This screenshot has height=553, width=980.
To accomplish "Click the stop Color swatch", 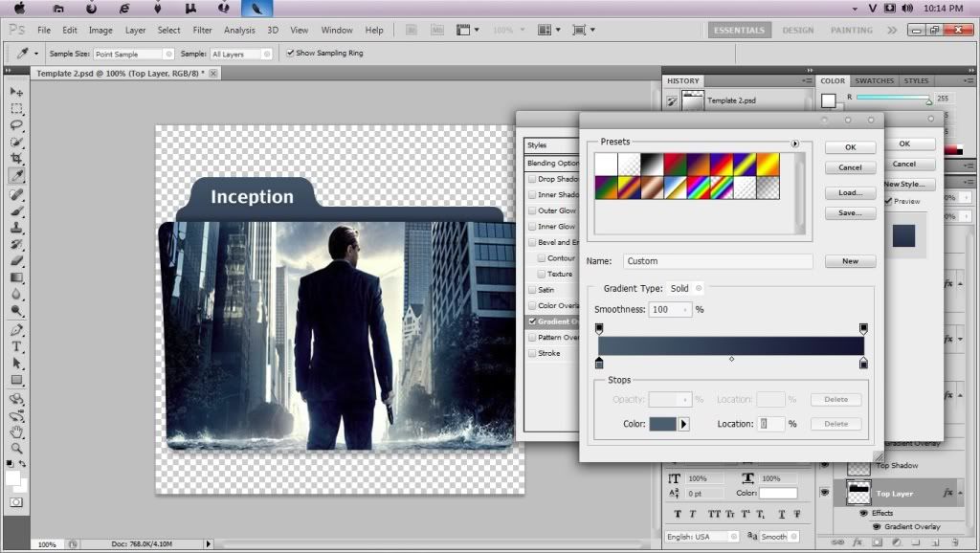I will pyautogui.click(x=662, y=424).
